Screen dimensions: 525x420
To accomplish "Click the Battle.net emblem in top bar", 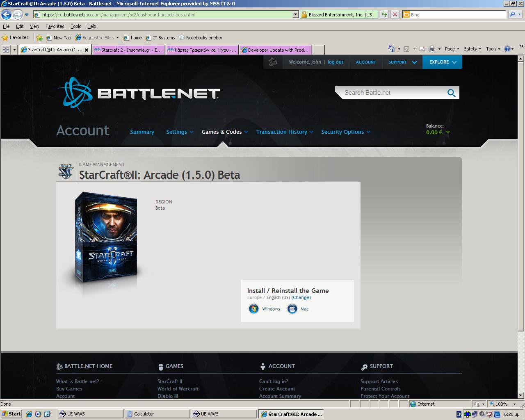I will (273, 62).
